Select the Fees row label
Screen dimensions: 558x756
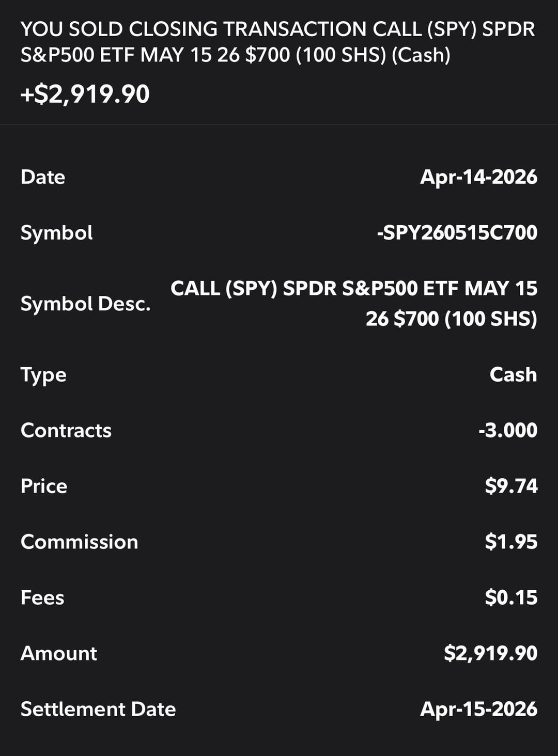pos(42,597)
